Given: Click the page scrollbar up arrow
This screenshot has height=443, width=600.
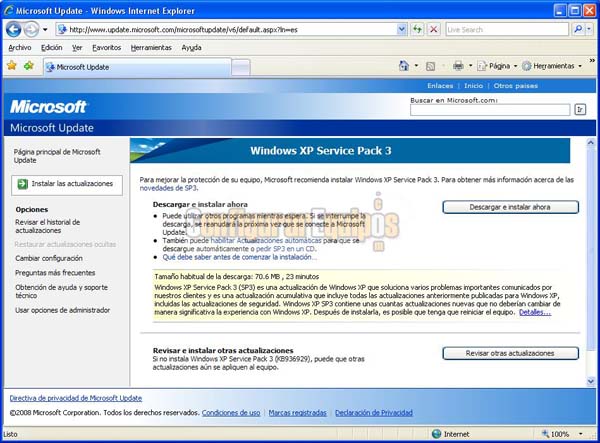Looking at the screenshot, I should [591, 143].
